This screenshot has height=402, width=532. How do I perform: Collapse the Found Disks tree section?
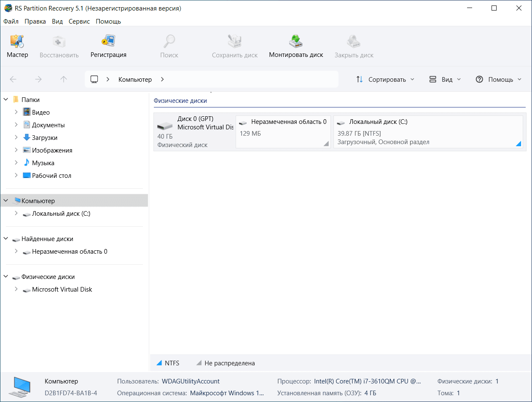coord(6,239)
